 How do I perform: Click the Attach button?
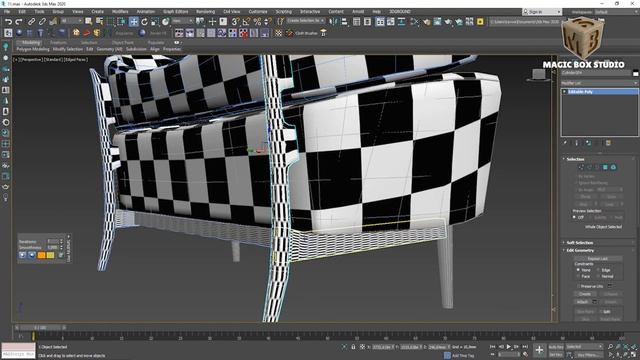coord(582,302)
